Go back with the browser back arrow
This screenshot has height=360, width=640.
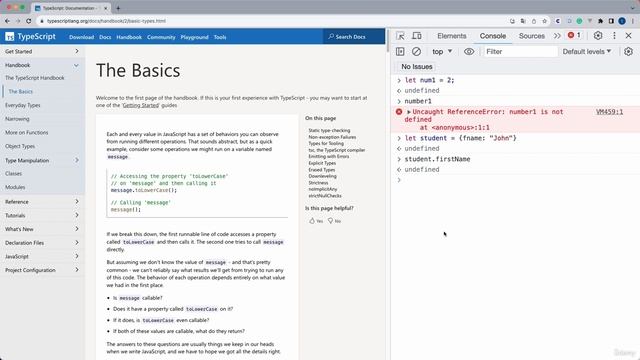(x=7, y=21)
